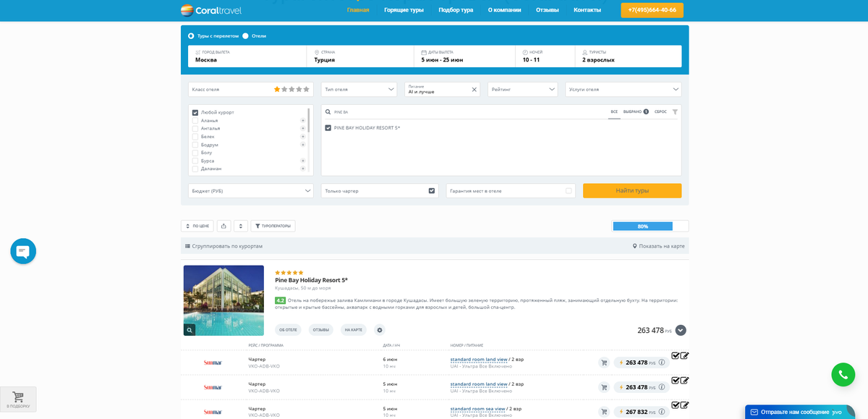Select the 'Туры с перелетом' radio button

click(x=191, y=35)
